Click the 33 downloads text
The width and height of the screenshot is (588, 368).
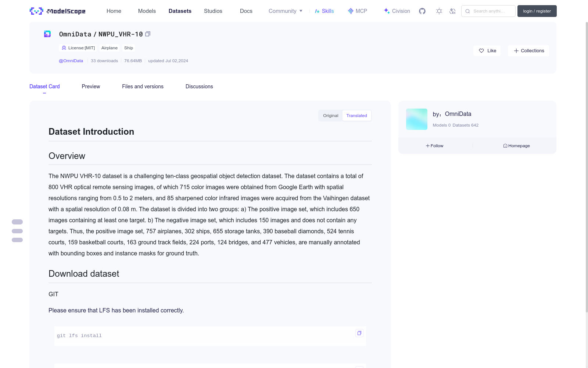[x=104, y=61]
